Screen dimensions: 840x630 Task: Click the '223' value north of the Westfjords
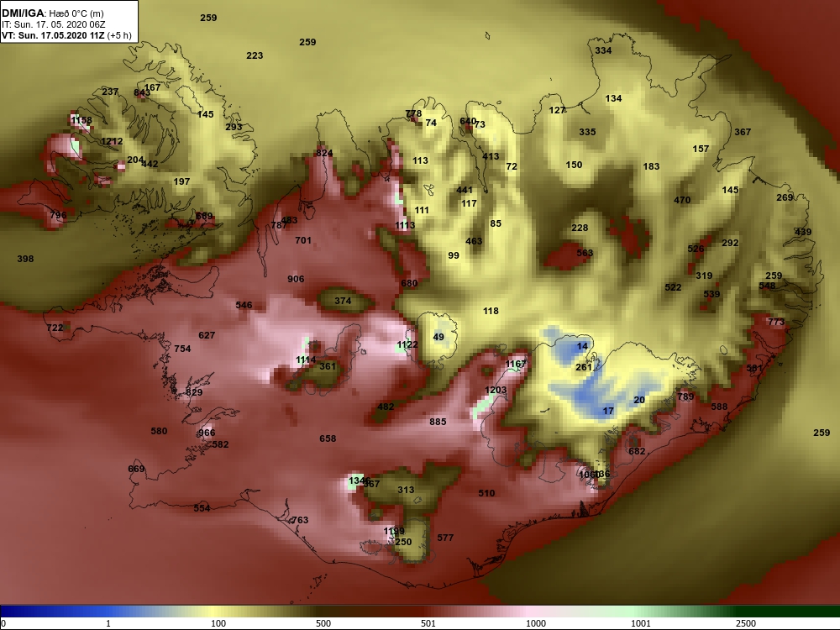tap(255, 55)
